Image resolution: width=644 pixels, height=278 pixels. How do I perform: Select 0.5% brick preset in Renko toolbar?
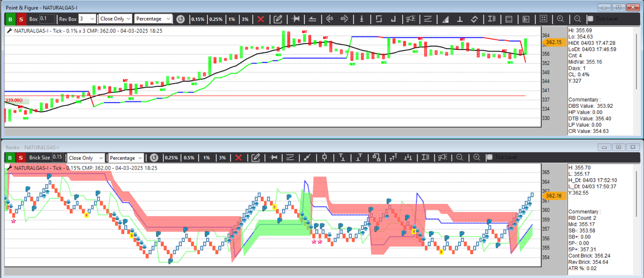189,157
